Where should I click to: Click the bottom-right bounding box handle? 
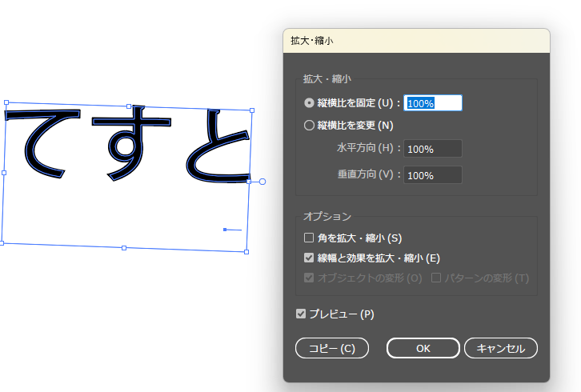pyautogui.click(x=246, y=252)
